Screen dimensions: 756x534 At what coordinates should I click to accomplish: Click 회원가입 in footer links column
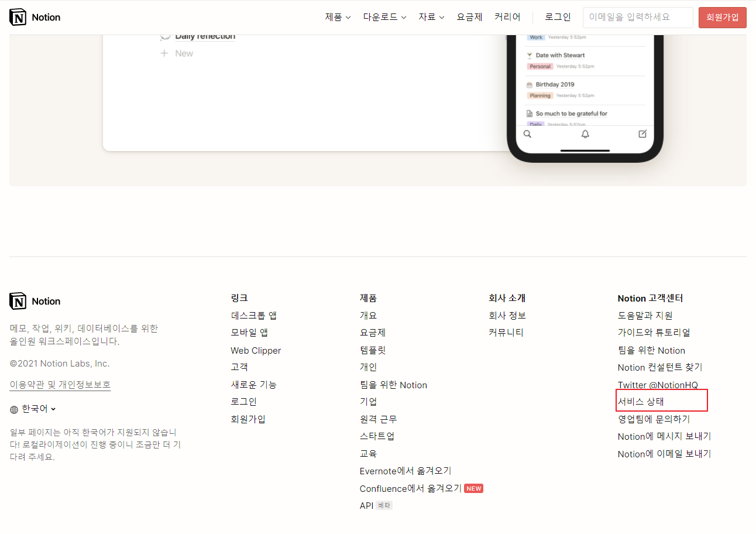pos(248,419)
